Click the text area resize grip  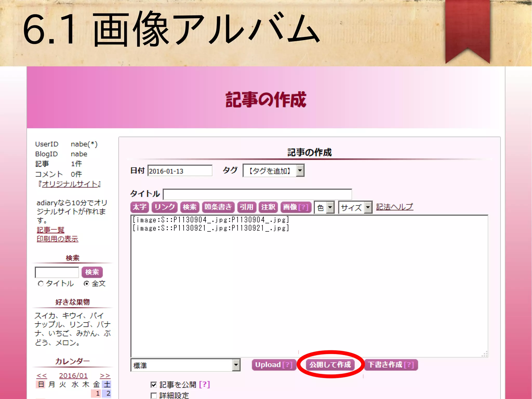click(x=485, y=354)
